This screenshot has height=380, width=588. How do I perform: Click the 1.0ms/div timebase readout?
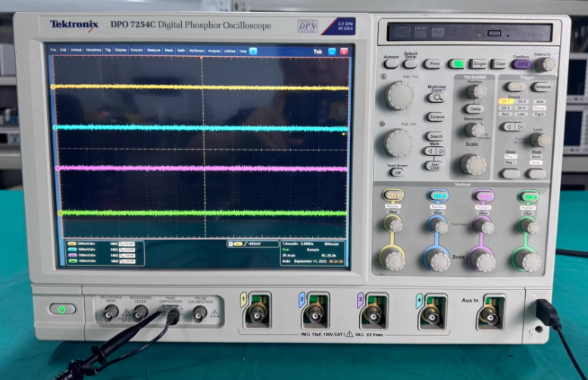289,244
